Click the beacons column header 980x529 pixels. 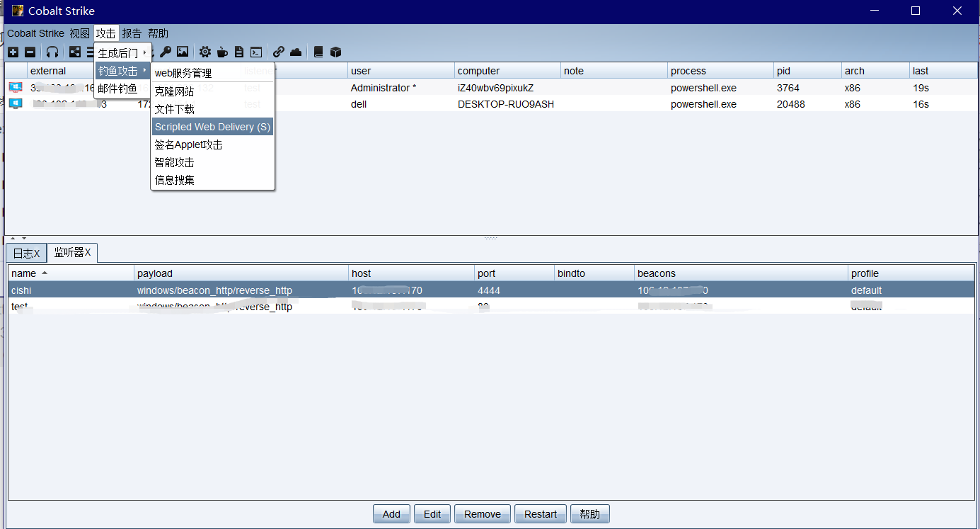[x=742, y=273]
